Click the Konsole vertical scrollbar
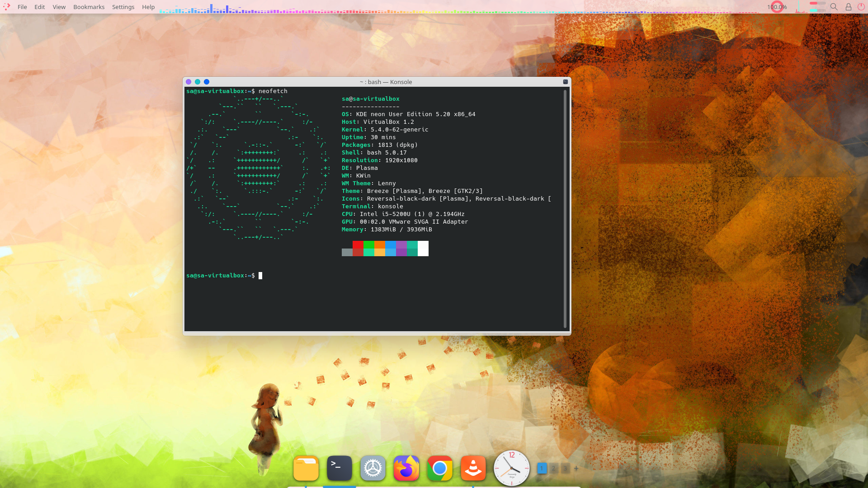 (x=565, y=208)
